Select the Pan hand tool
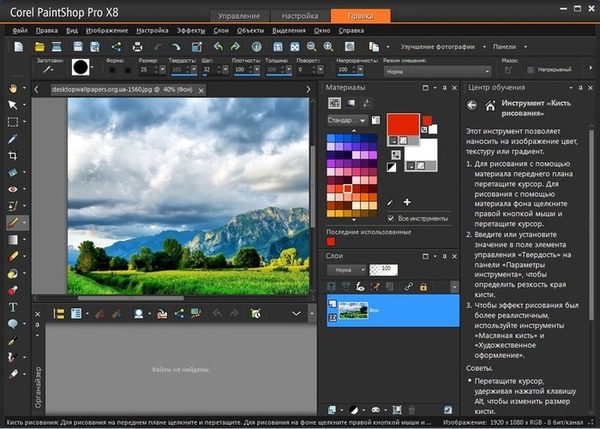 coord(13,88)
